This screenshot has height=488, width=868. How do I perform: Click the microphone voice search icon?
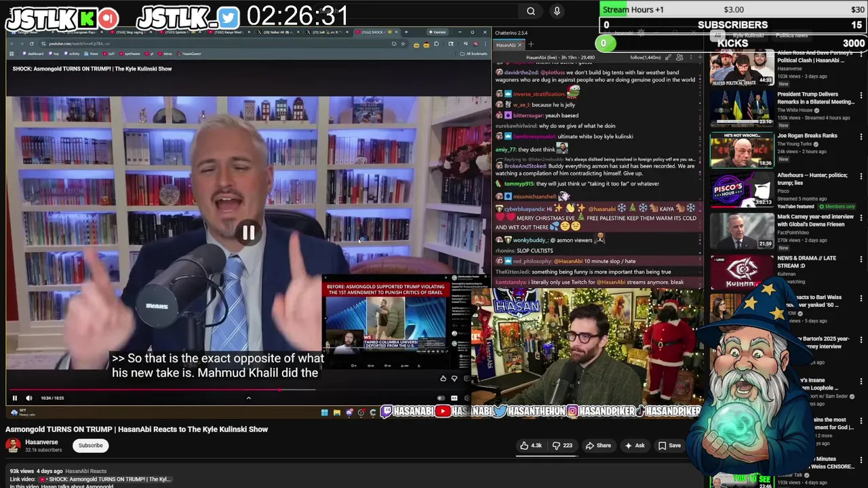[557, 11]
